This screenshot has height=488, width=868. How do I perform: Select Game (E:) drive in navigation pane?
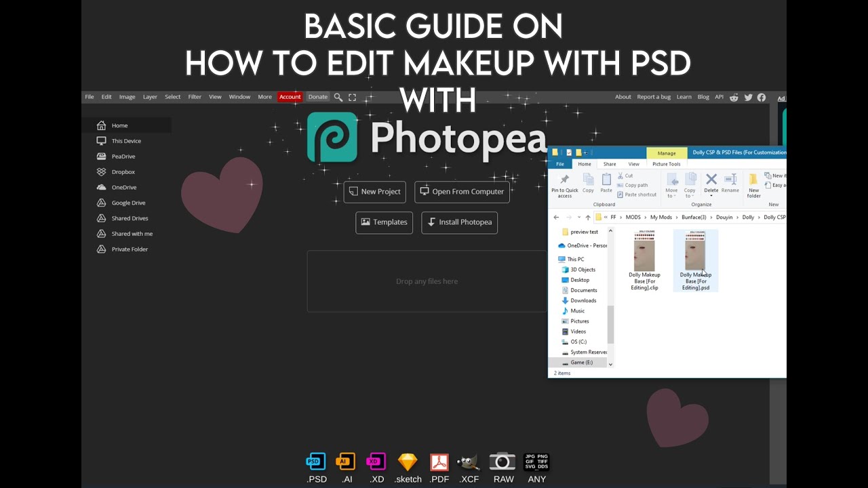click(577, 363)
